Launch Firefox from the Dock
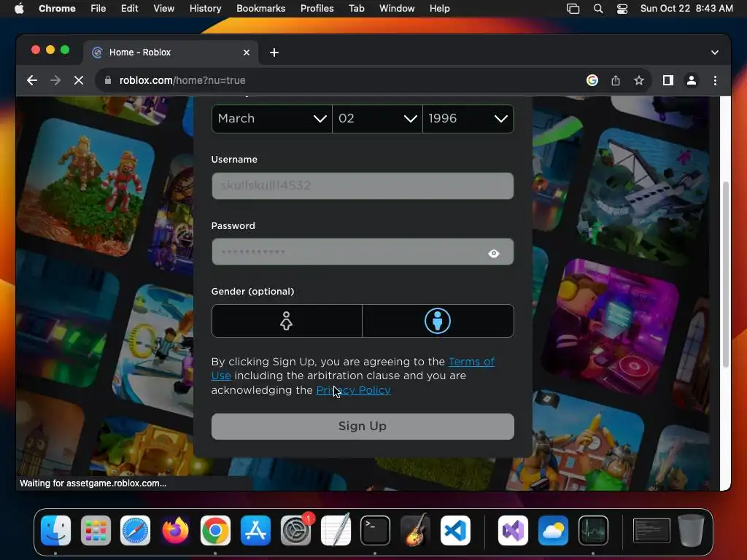 (175, 530)
